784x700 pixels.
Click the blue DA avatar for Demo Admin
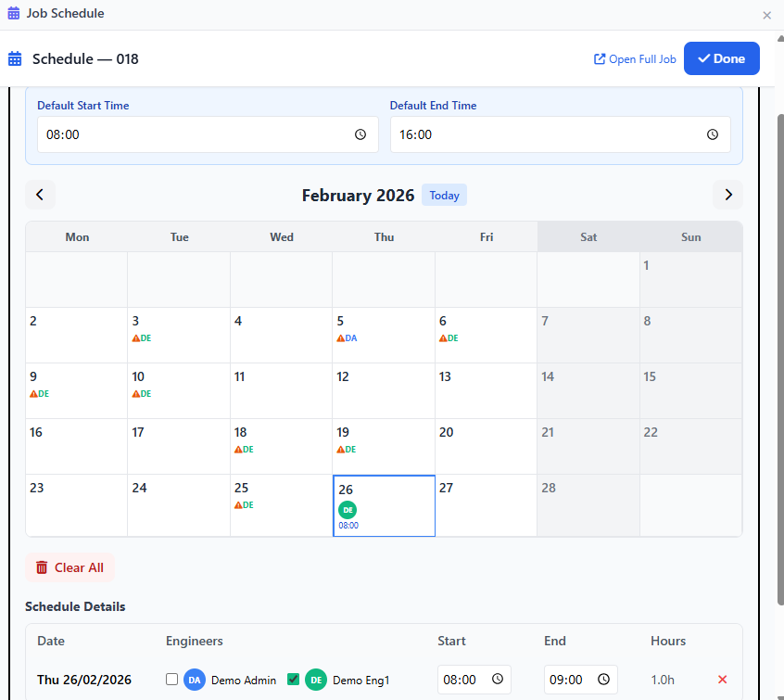pyautogui.click(x=195, y=680)
